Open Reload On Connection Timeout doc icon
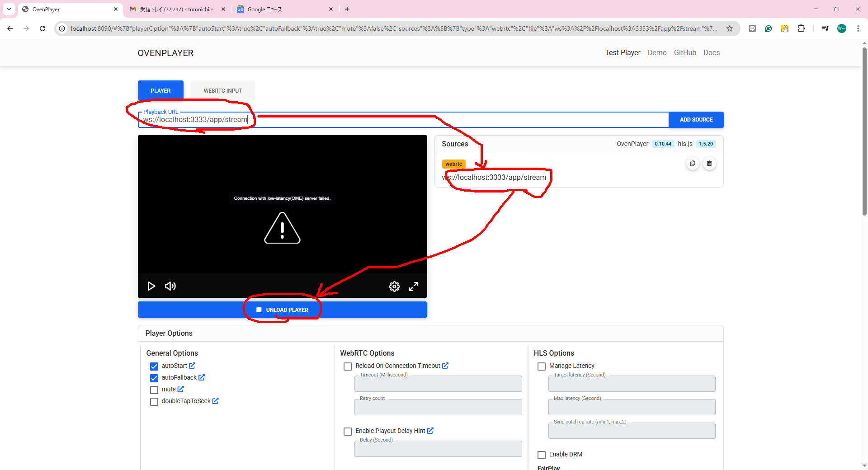The width and height of the screenshot is (868, 470). coord(445,366)
